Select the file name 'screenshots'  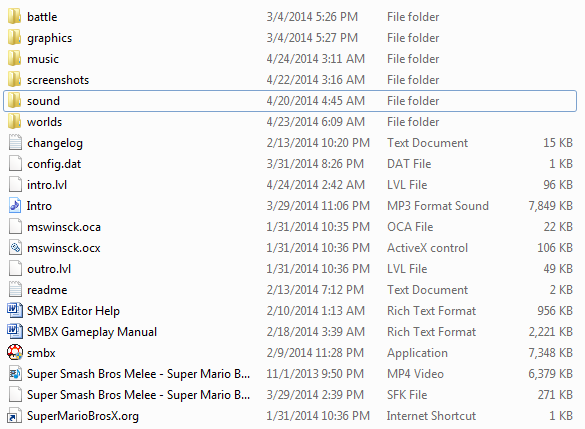tap(58, 80)
